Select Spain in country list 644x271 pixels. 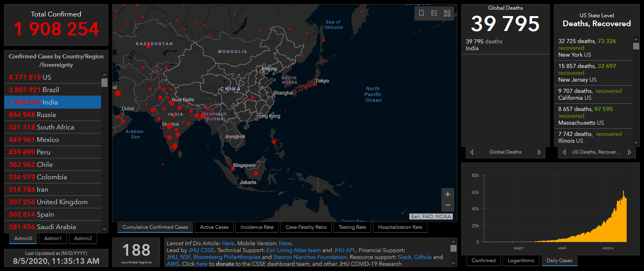click(53, 214)
